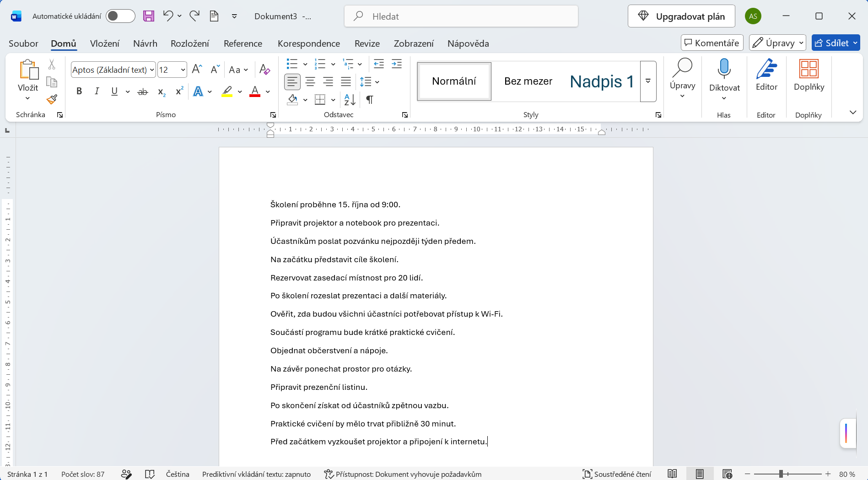868x480 pixels.
Task: Decrease paragraph indent
Action: pos(379,64)
